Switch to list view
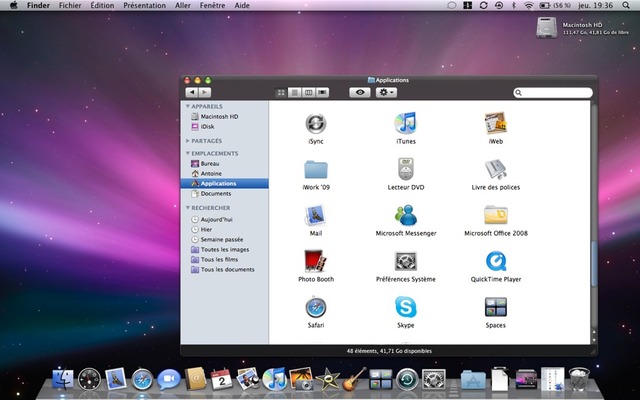The width and height of the screenshot is (640, 400). (294, 93)
